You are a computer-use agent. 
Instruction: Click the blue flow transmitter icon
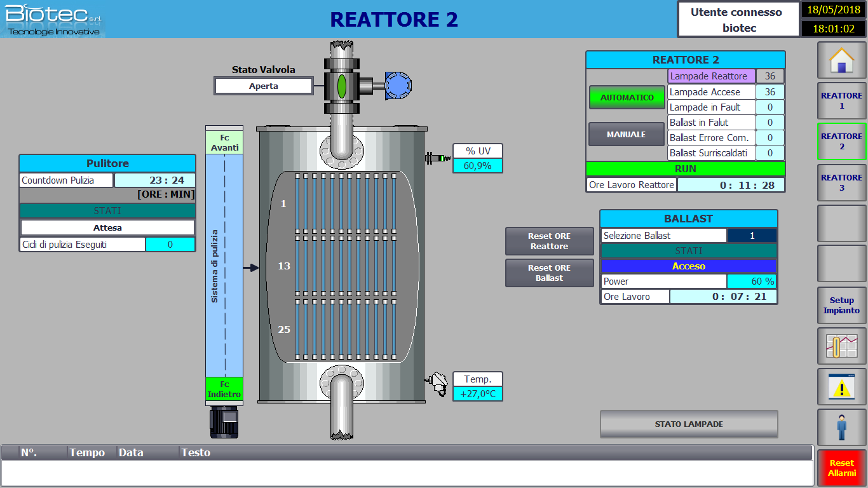(398, 85)
